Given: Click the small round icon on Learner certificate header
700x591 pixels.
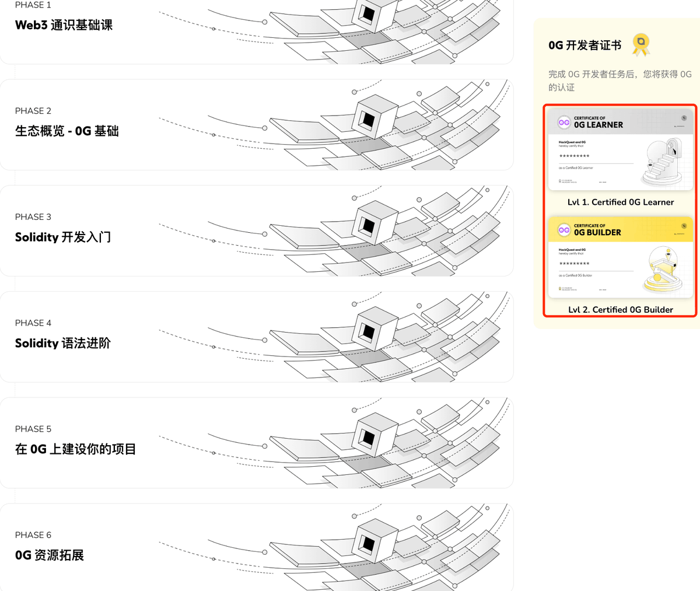Looking at the screenshot, I should tap(684, 118).
